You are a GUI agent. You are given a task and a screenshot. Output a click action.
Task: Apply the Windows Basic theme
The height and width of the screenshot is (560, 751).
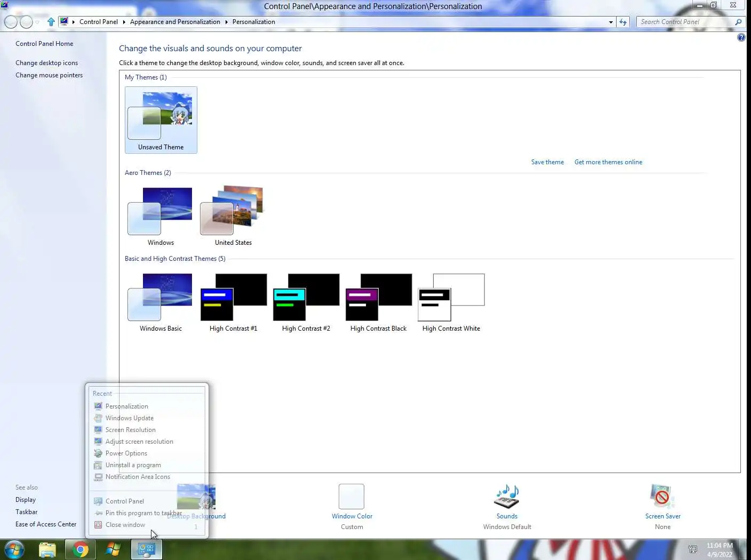161,302
